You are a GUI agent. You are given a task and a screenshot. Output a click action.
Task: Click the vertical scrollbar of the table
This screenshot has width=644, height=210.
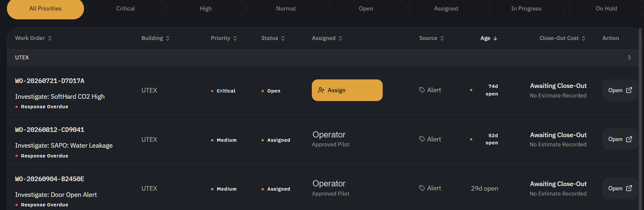pos(640,118)
